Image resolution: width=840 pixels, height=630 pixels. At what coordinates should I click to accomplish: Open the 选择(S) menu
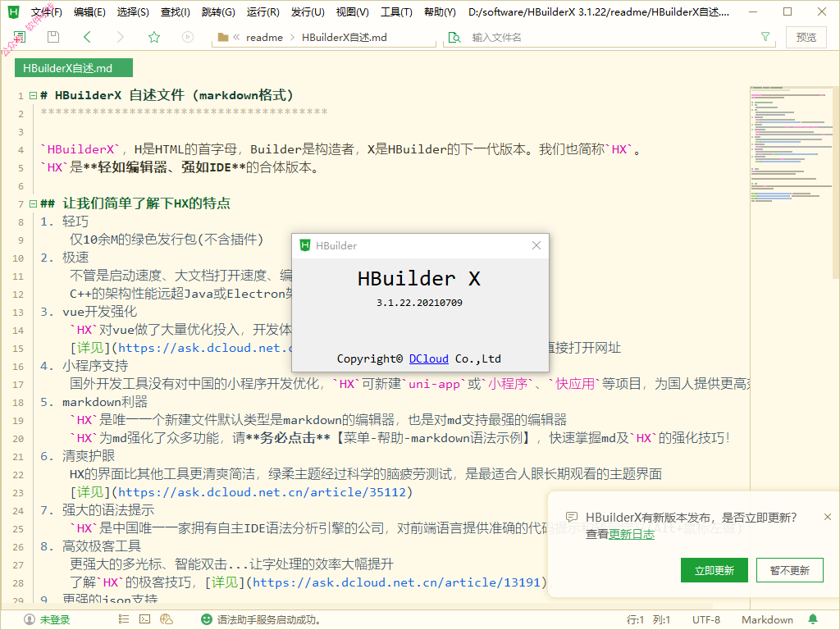133,11
